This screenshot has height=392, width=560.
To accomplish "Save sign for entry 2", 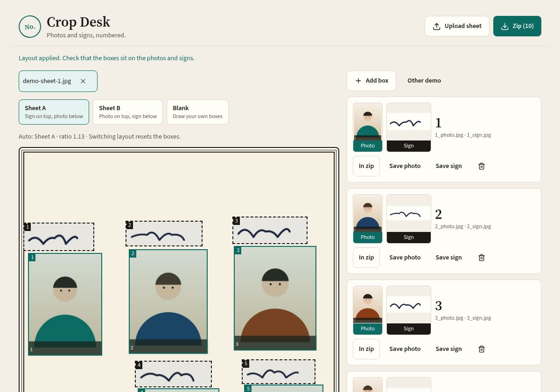I will [448, 258].
